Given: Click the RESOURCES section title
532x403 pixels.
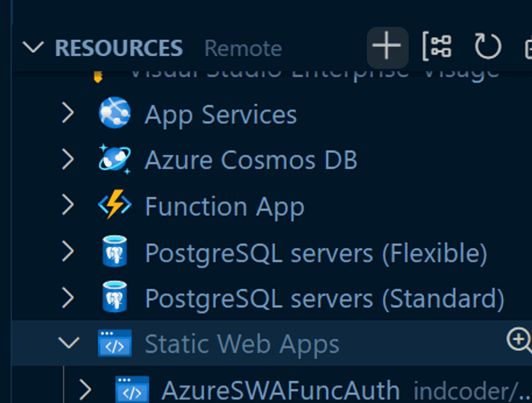Looking at the screenshot, I should point(119,48).
